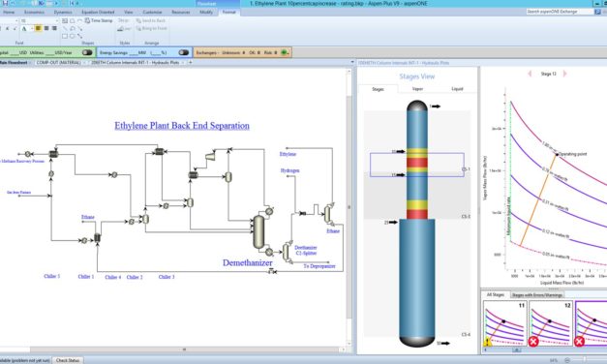Click the Hydrogen stream label link
607x364 pixels.
point(289,170)
